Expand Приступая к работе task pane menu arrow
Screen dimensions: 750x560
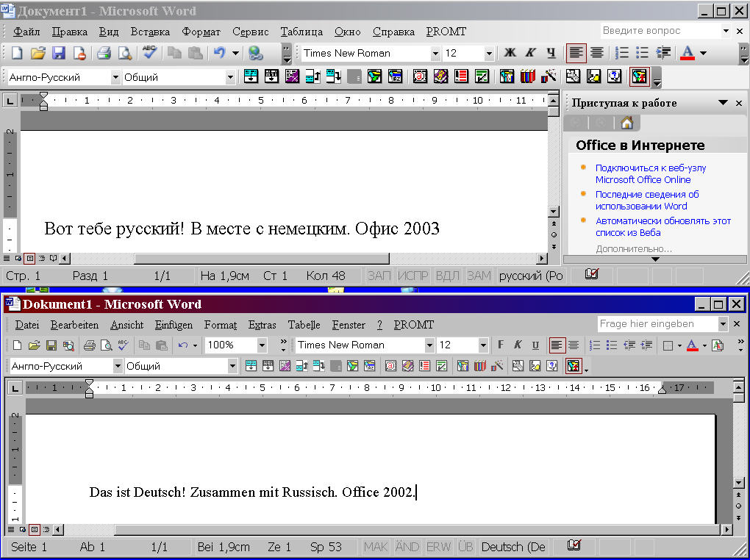[x=723, y=103]
